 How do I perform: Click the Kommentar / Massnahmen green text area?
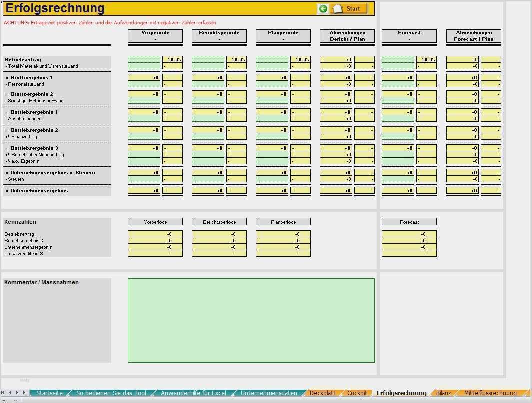(251, 320)
